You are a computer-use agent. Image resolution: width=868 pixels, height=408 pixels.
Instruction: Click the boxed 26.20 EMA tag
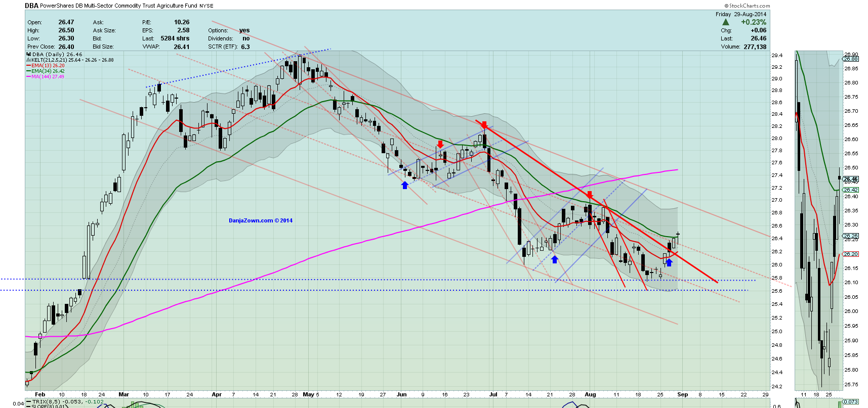(x=851, y=254)
